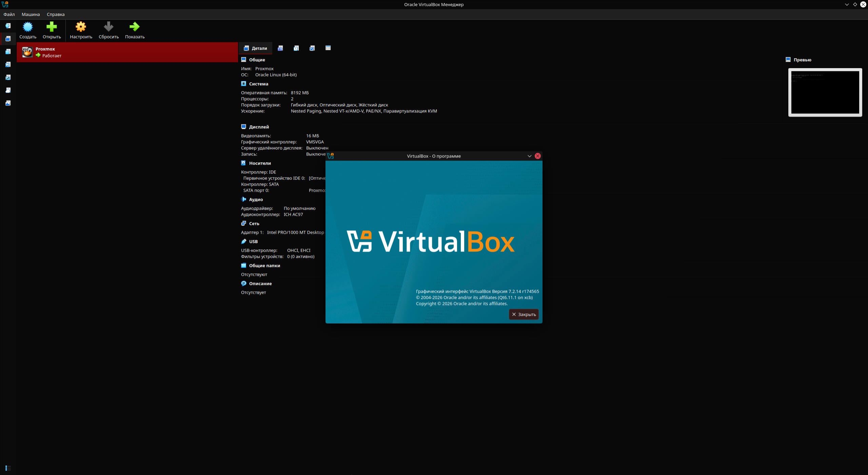Click the 16 МБ video memory value

313,136
